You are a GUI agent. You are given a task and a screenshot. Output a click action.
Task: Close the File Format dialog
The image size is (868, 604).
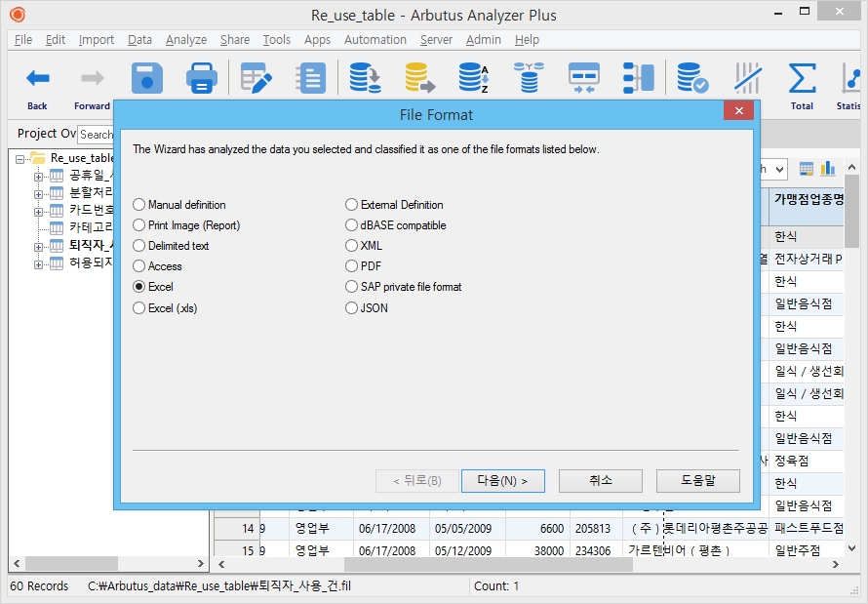click(738, 110)
